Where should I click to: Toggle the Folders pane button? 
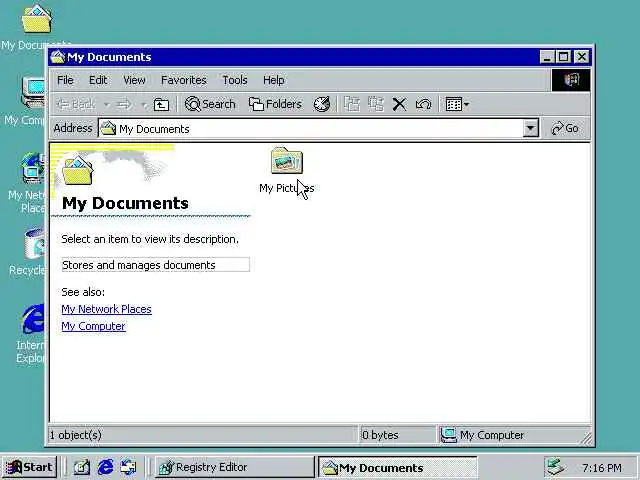pyautogui.click(x=276, y=104)
